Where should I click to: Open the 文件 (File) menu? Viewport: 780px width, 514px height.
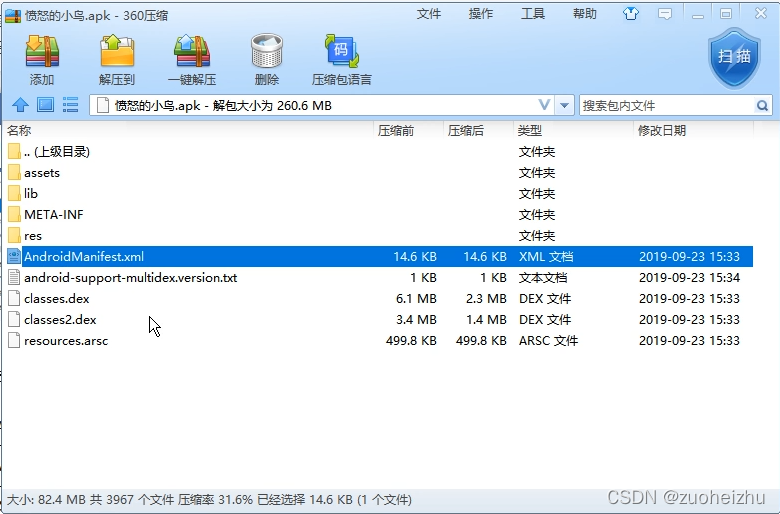429,14
